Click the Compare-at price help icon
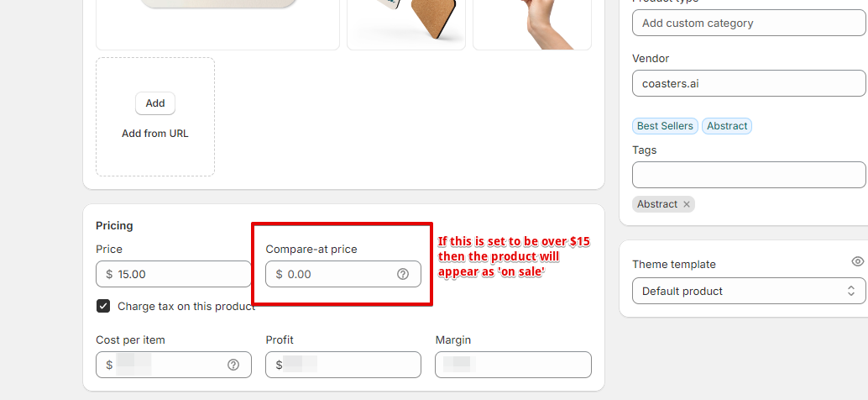The height and width of the screenshot is (400, 868). (x=403, y=274)
